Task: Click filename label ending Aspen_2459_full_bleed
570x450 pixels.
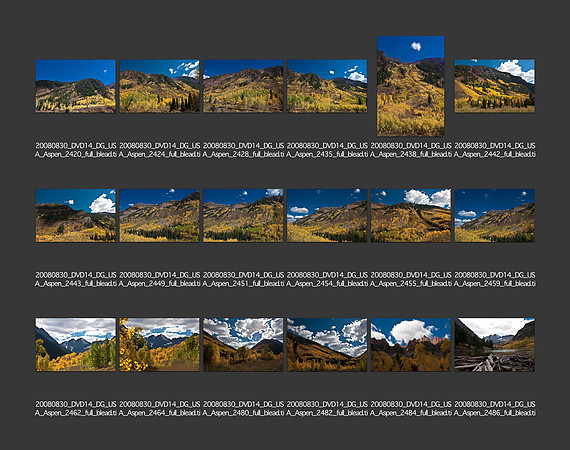Action: click(x=495, y=279)
